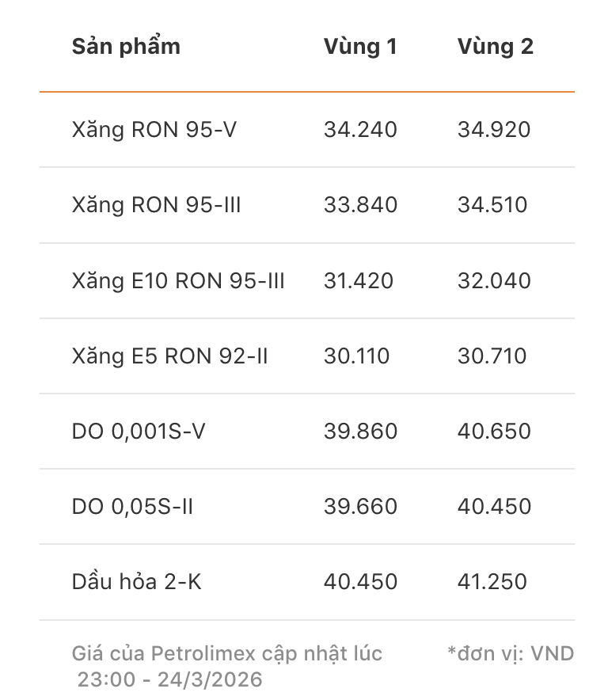The image size is (608, 700).
Task: Select Vùng 1 price 34.240
Action: (360, 129)
